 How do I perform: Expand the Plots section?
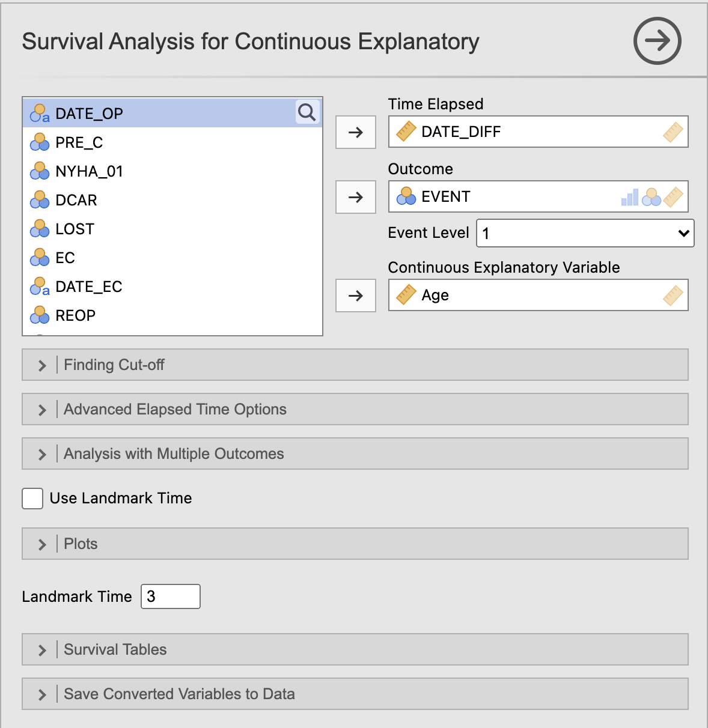[x=355, y=544]
